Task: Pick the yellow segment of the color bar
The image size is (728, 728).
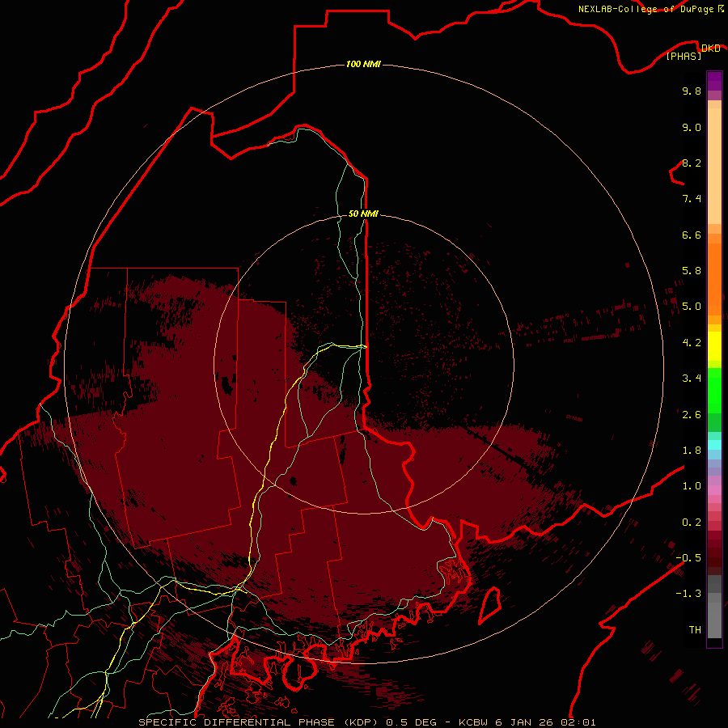Action: point(714,346)
